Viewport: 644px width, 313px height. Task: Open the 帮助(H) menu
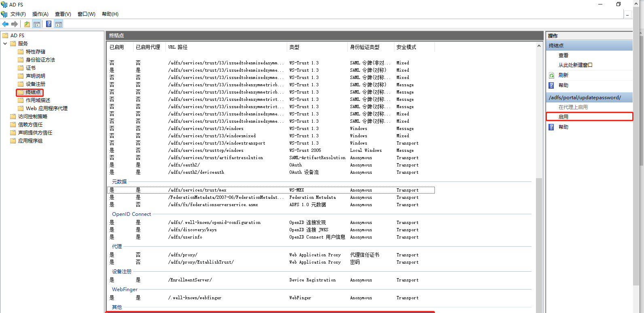coord(110,14)
